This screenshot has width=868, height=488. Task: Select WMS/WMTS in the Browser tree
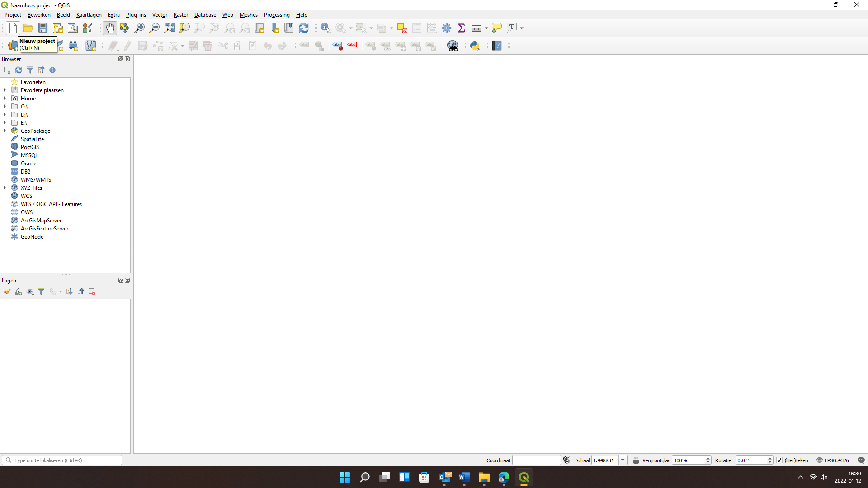(x=36, y=180)
